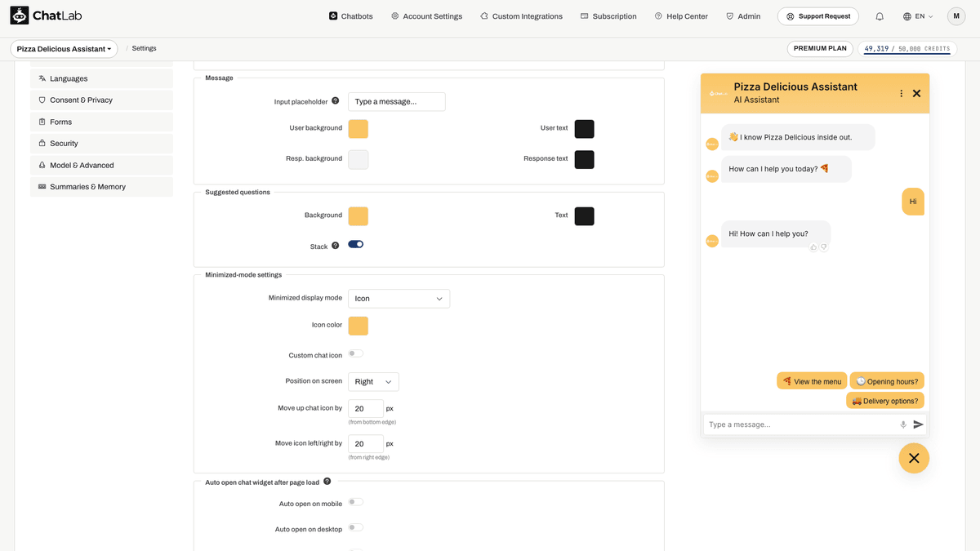Click Auto open chat widget help icon
The width and height of the screenshot is (980, 551).
(x=327, y=482)
